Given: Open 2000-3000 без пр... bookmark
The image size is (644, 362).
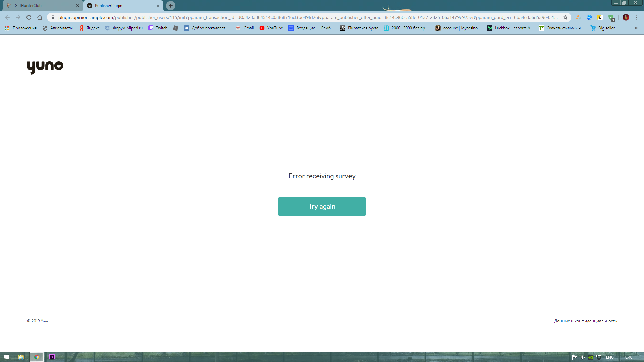Looking at the screenshot, I should [x=406, y=28].
